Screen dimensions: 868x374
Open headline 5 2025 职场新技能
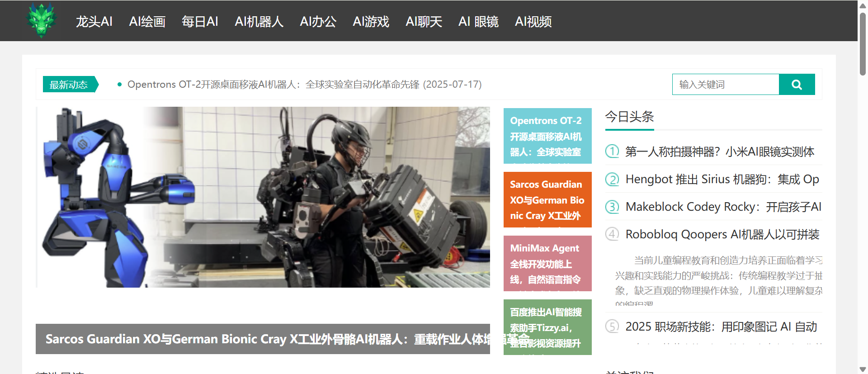click(x=721, y=327)
